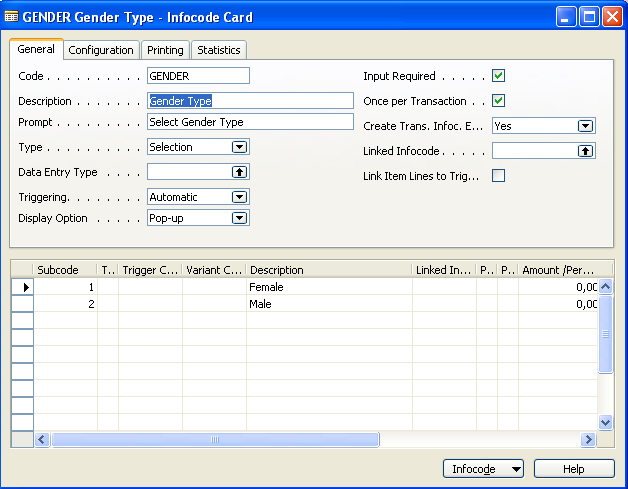Image resolution: width=628 pixels, height=489 pixels.
Task: Open lookup arrow for Linked Infocode
Action: [586, 151]
